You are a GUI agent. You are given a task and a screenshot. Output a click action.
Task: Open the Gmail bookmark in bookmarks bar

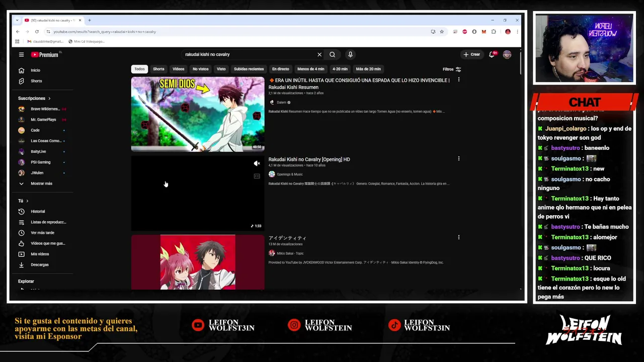[45, 41]
